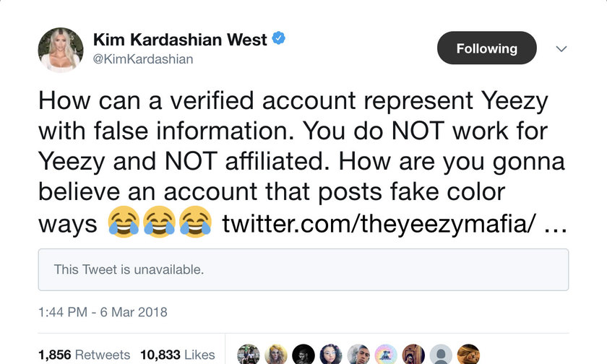
Task: Click the blue verified badge icon
Action: pyautogui.click(x=277, y=38)
